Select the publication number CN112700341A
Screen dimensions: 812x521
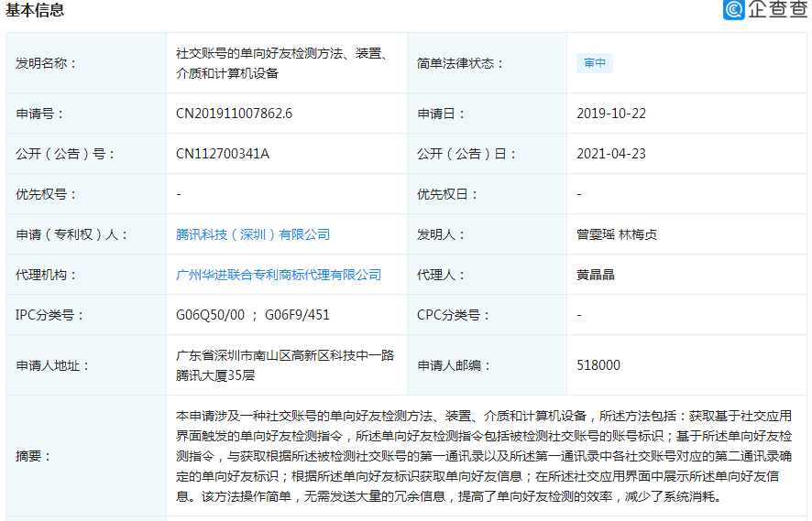point(223,154)
